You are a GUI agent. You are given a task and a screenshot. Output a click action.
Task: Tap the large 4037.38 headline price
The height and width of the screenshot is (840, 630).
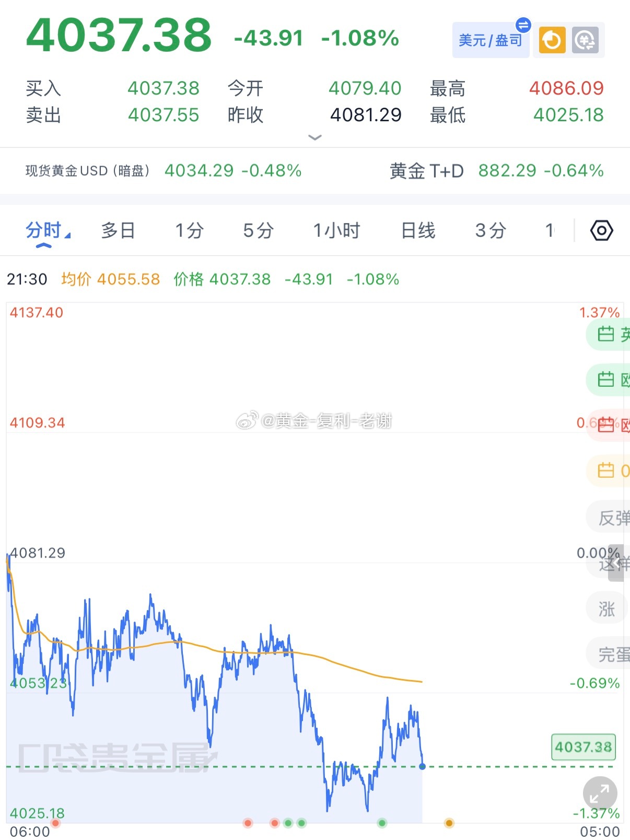point(119,35)
